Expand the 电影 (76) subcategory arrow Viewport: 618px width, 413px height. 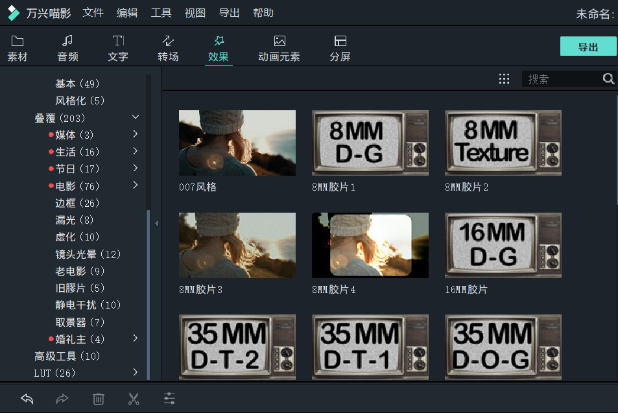[x=135, y=186]
